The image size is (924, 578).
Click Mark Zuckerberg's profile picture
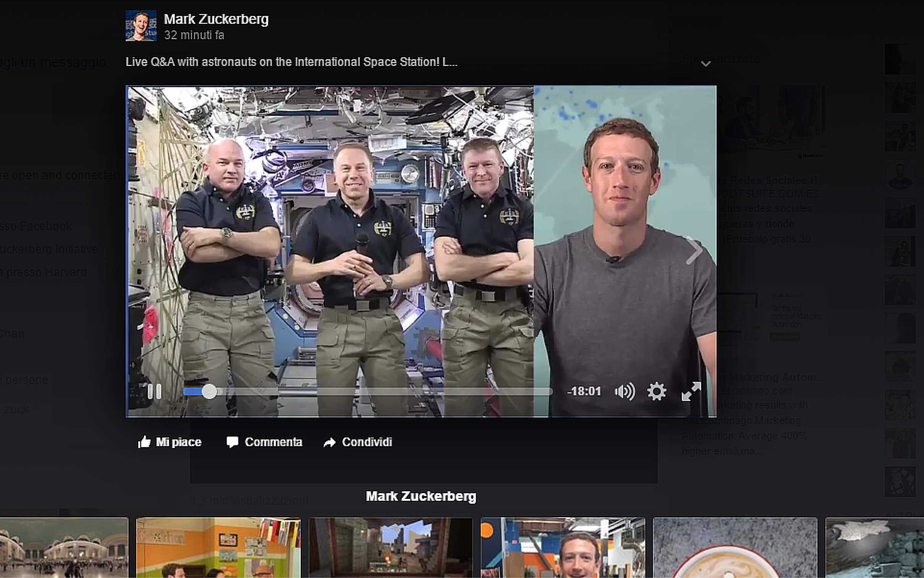(x=141, y=26)
